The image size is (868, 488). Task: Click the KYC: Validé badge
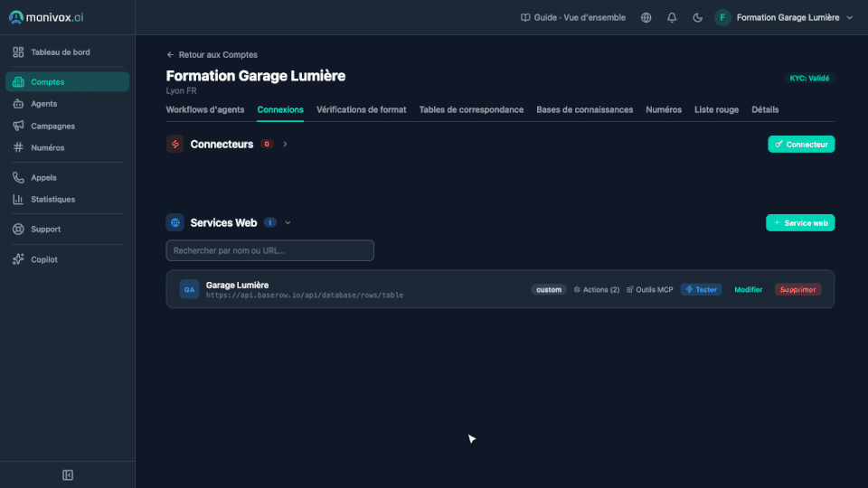point(809,78)
